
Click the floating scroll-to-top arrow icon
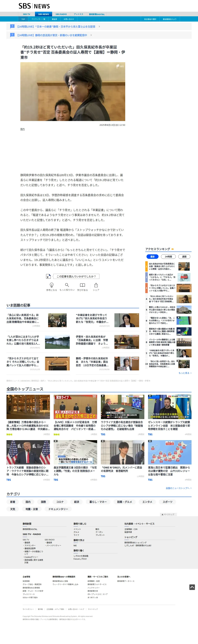coord(192,587)
